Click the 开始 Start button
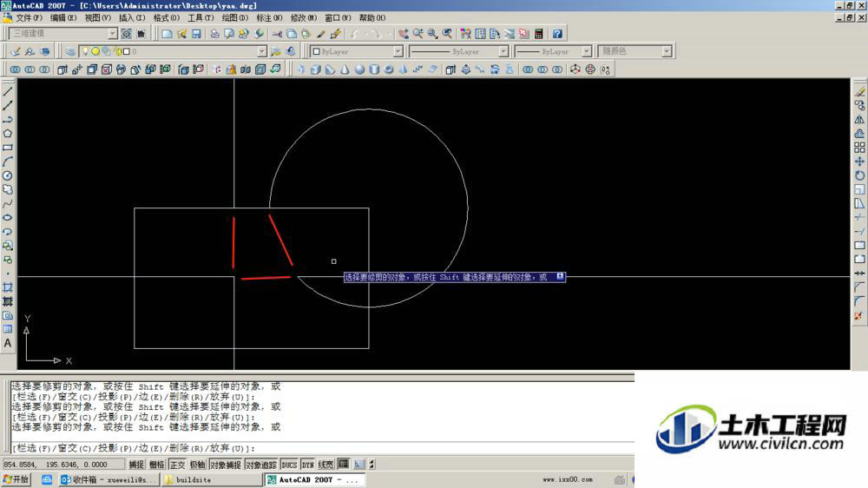868x488 pixels. pos(16,479)
